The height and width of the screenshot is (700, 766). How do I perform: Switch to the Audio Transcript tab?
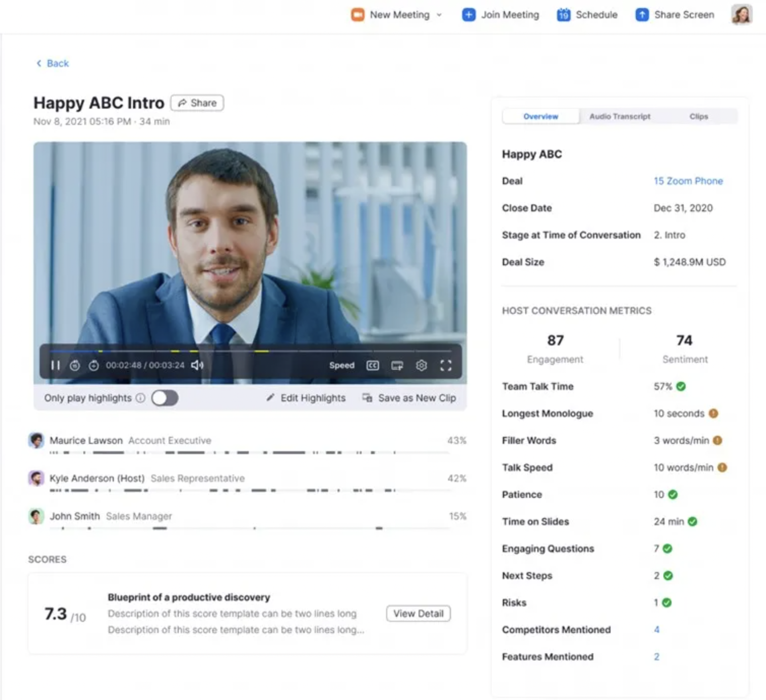(x=619, y=116)
